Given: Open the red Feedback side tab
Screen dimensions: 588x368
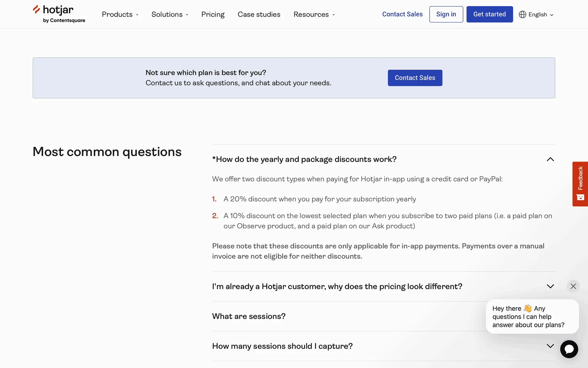Looking at the screenshot, I should point(580,184).
